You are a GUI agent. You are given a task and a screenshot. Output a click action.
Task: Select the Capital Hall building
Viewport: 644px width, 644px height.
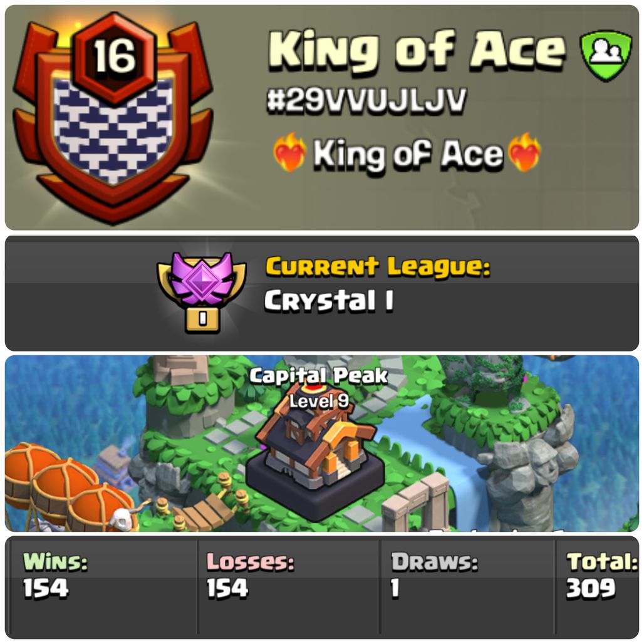pyautogui.click(x=316, y=456)
